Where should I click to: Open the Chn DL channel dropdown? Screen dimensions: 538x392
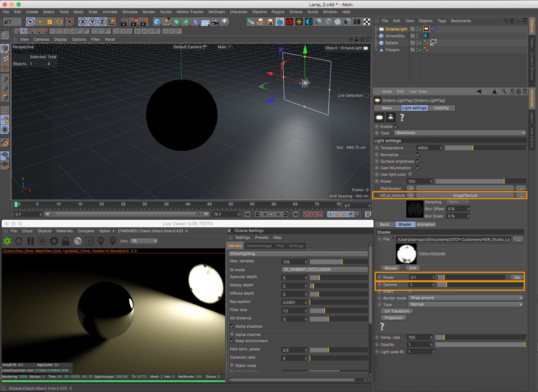[144, 241]
